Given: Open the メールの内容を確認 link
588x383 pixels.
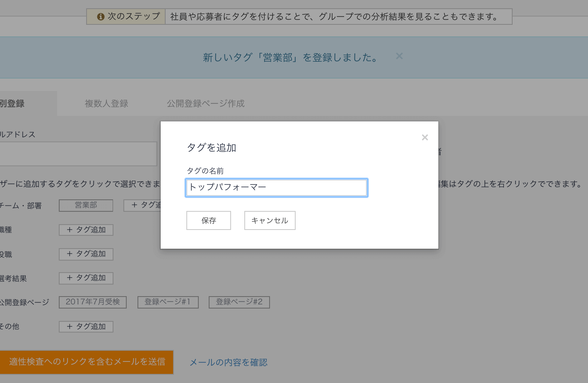Looking at the screenshot, I should pos(228,362).
